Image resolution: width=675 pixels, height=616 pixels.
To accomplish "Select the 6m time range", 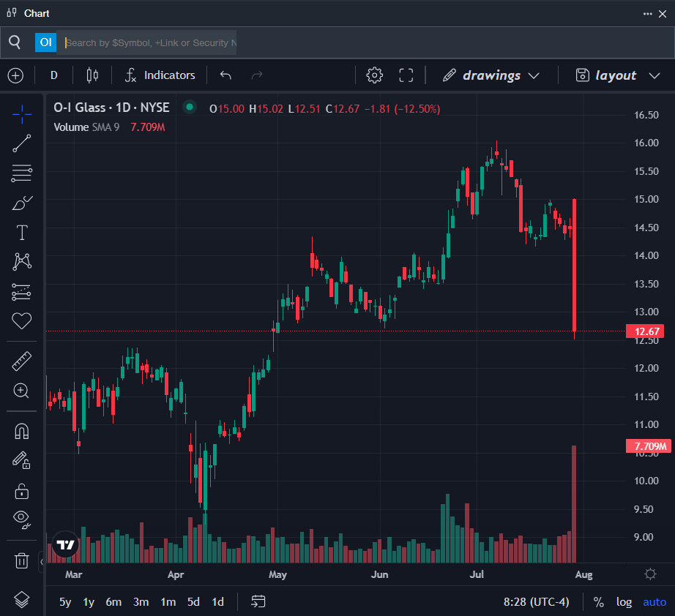I will (x=113, y=602).
